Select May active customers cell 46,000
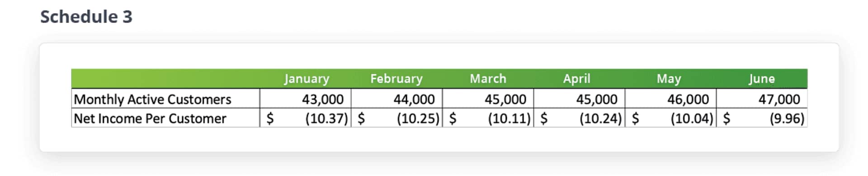Image resolution: width=868 pixels, height=176 pixels. point(670,98)
